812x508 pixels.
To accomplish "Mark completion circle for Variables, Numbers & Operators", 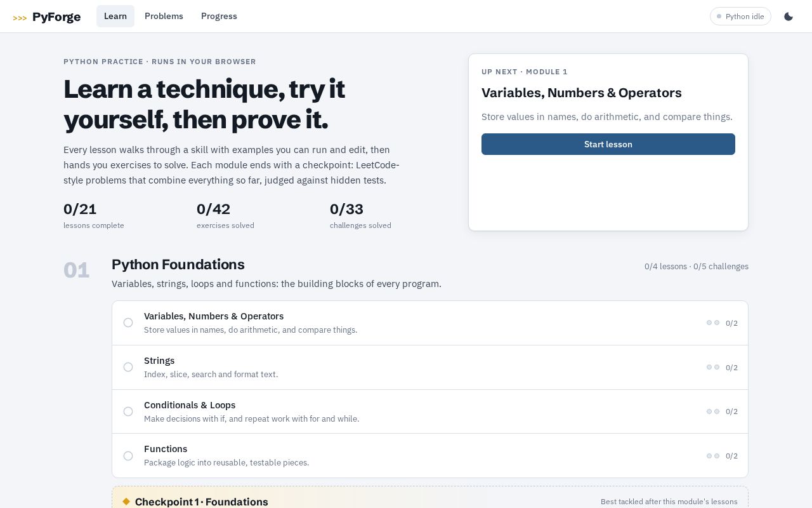I will click(128, 323).
